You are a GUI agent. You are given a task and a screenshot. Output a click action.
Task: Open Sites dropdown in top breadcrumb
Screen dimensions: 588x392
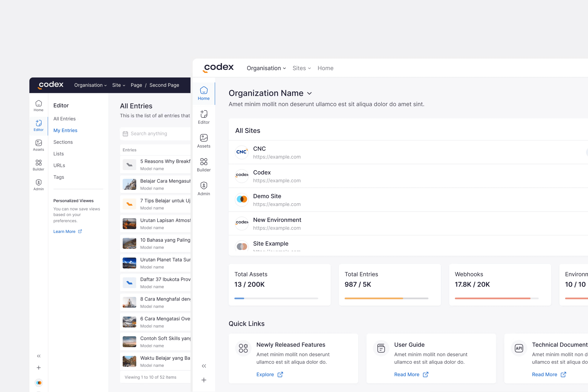pos(301,68)
